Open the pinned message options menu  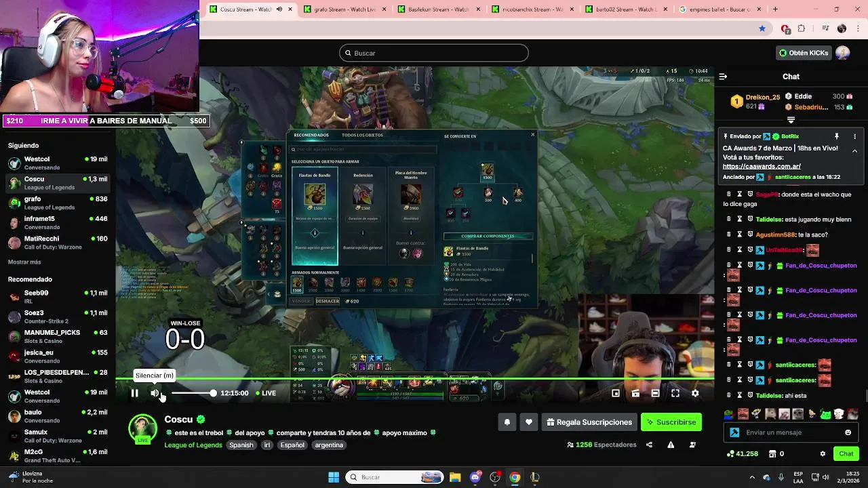[854, 136]
